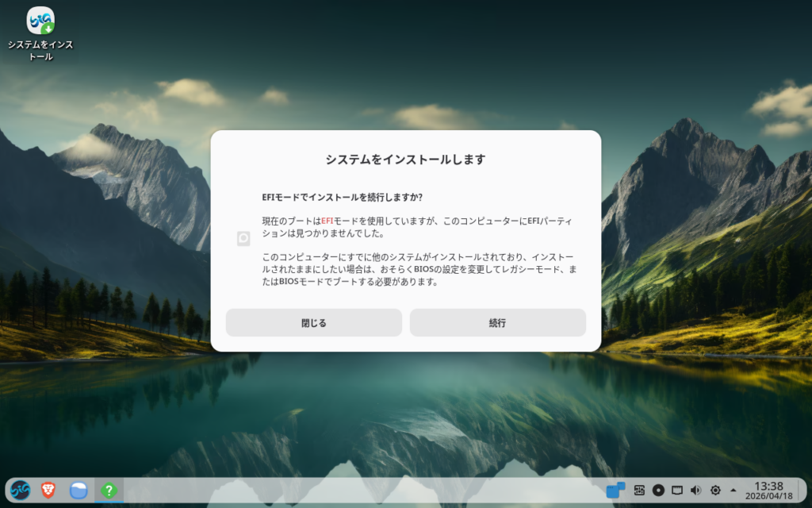The image size is (812, 508).
Task: Open the sliders-style settings tray icon
Action: tap(639, 491)
